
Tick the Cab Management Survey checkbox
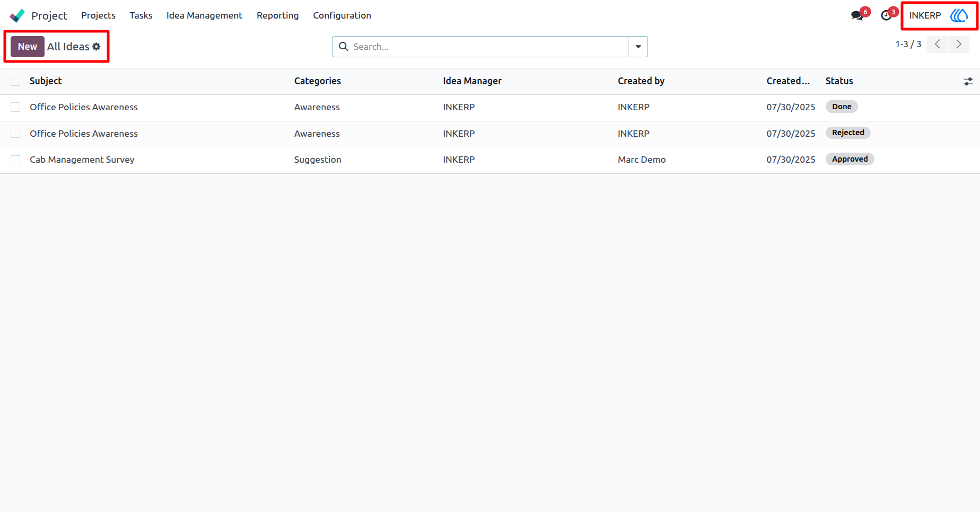(15, 160)
